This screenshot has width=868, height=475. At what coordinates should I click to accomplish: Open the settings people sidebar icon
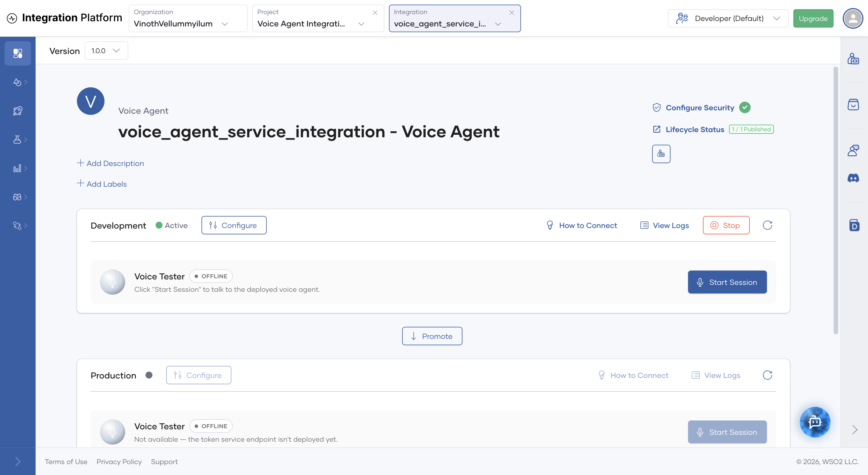coord(18,225)
